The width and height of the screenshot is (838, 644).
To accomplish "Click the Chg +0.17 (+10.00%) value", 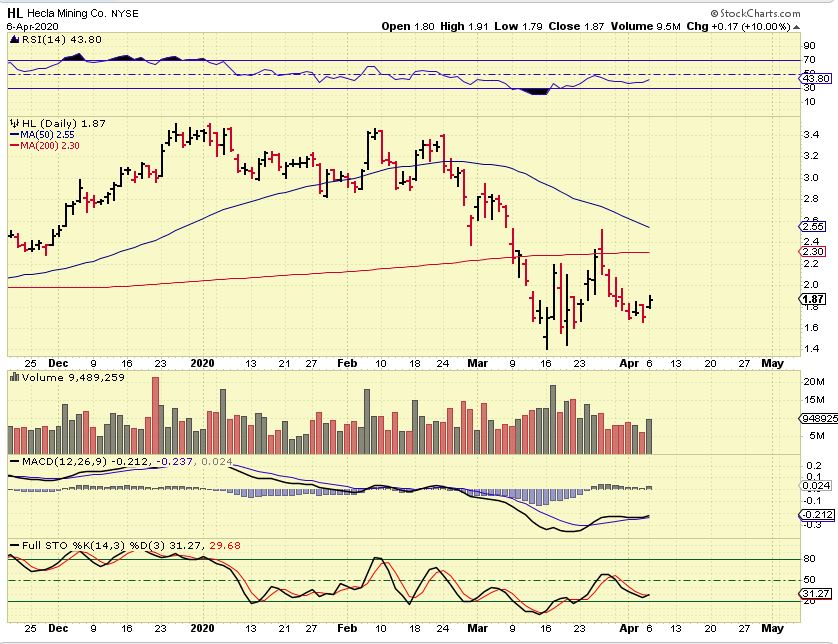I will point(738,26).
